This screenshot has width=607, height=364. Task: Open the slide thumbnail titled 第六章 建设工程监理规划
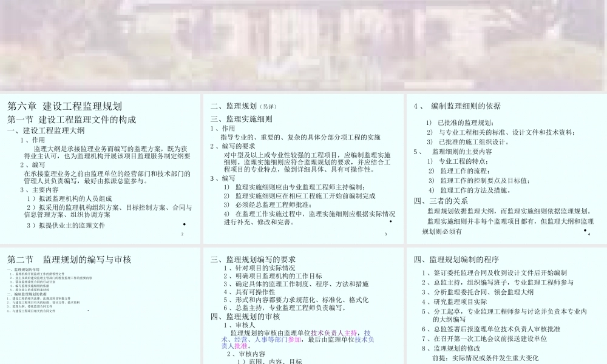(100, 169)
